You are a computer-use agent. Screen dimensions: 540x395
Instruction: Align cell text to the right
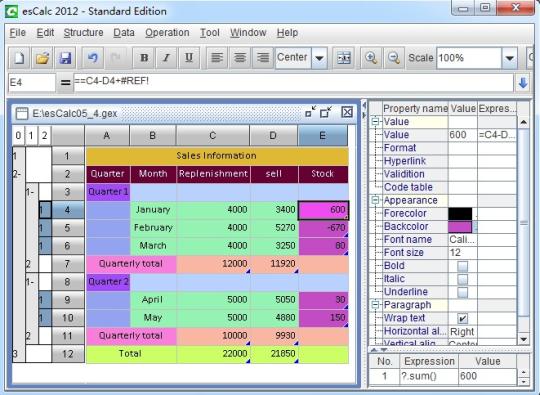[x=263, y=58]
